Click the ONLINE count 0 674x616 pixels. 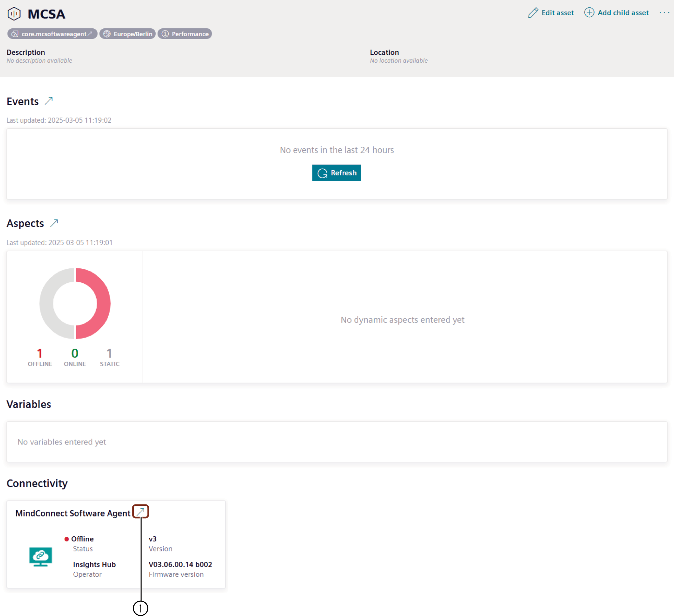(75, 353)
